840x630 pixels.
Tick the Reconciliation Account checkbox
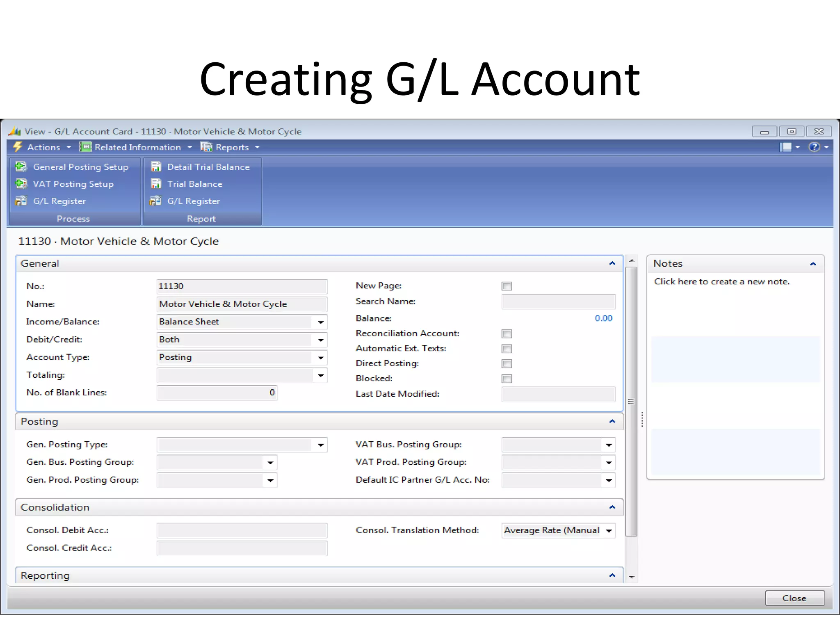point(507,334)
